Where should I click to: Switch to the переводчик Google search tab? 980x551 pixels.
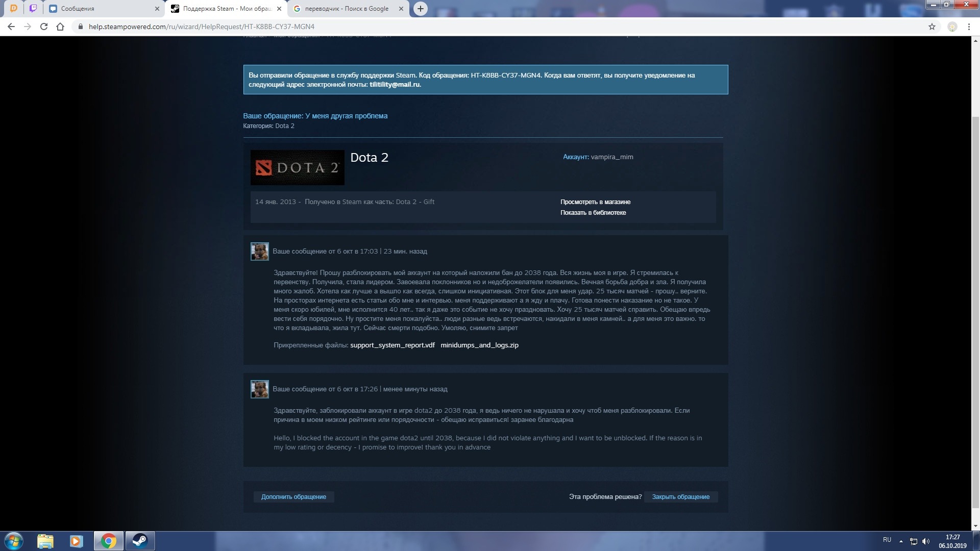coord(349,9)
